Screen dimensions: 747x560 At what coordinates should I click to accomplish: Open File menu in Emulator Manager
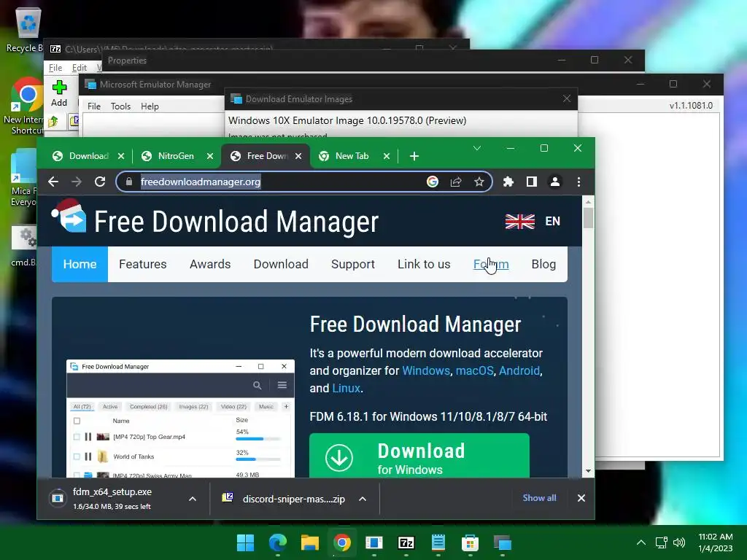tap(94, 106)
